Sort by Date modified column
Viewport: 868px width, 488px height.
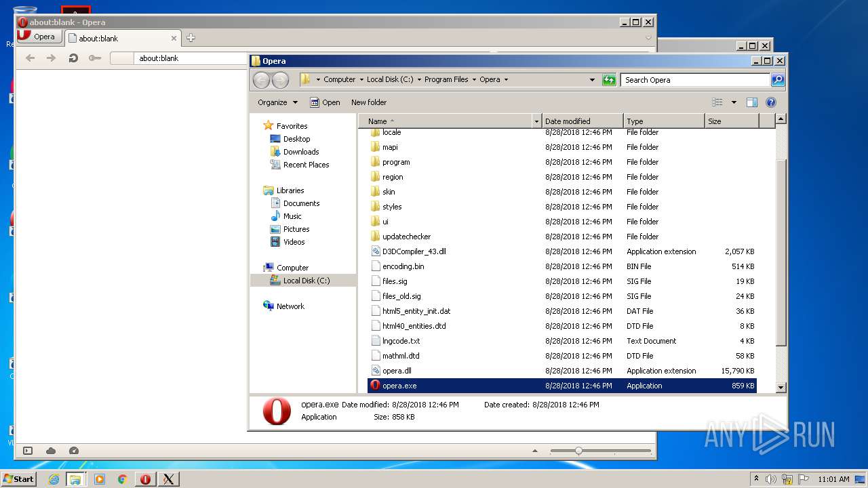coord(583,121)
